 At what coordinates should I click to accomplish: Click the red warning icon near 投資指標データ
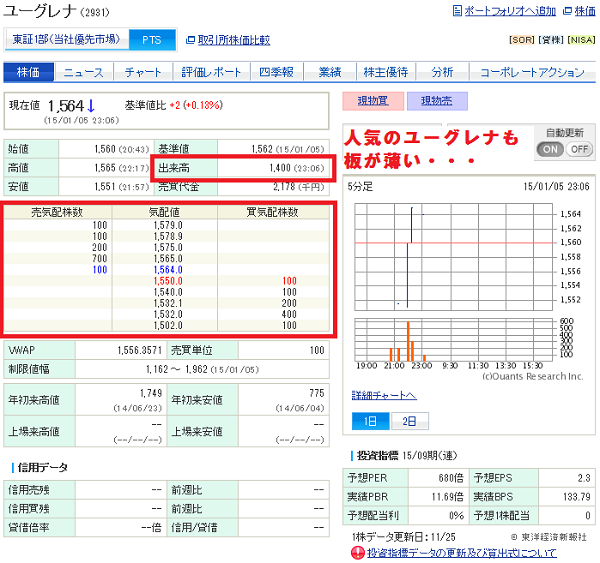pyautogui.click(x=357, y=553)
